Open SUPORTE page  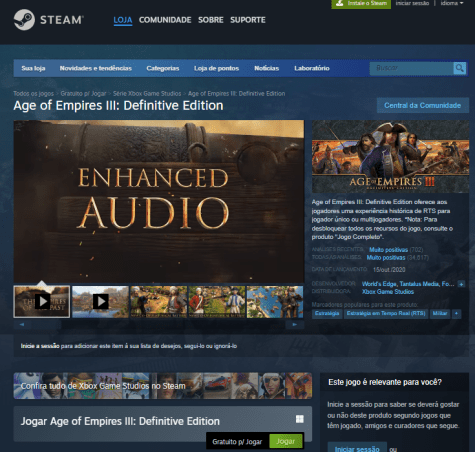click(x=248, y=20)
